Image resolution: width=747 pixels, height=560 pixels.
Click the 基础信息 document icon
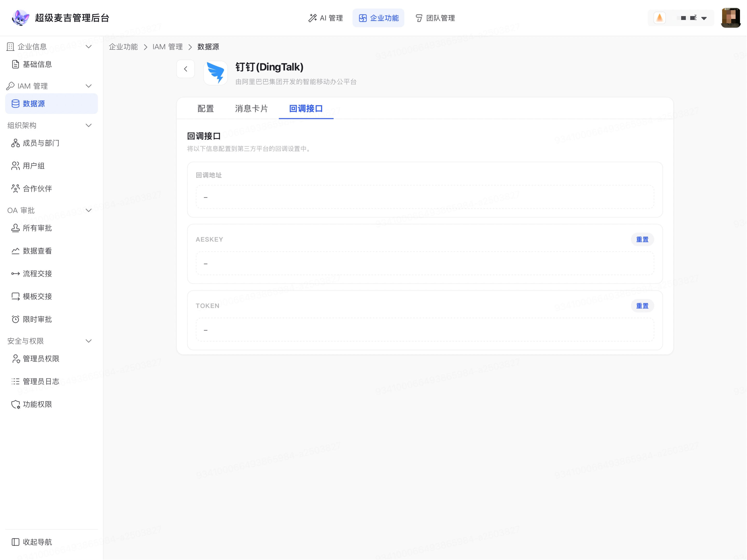pyautogui.click(x=15, y=64)
